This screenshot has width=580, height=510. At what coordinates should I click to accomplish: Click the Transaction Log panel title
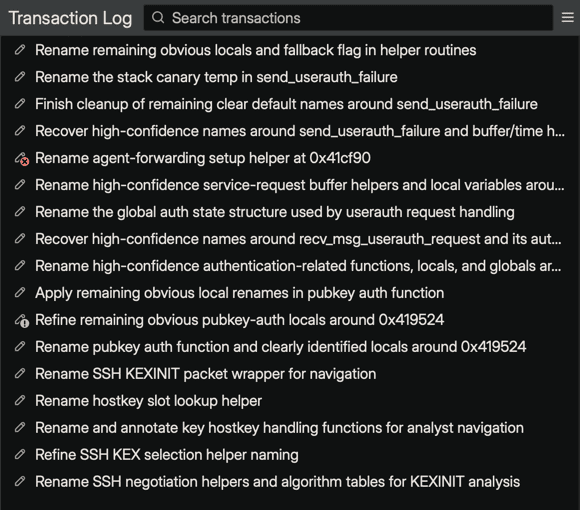pyautogui.click(x=70, y=18)
